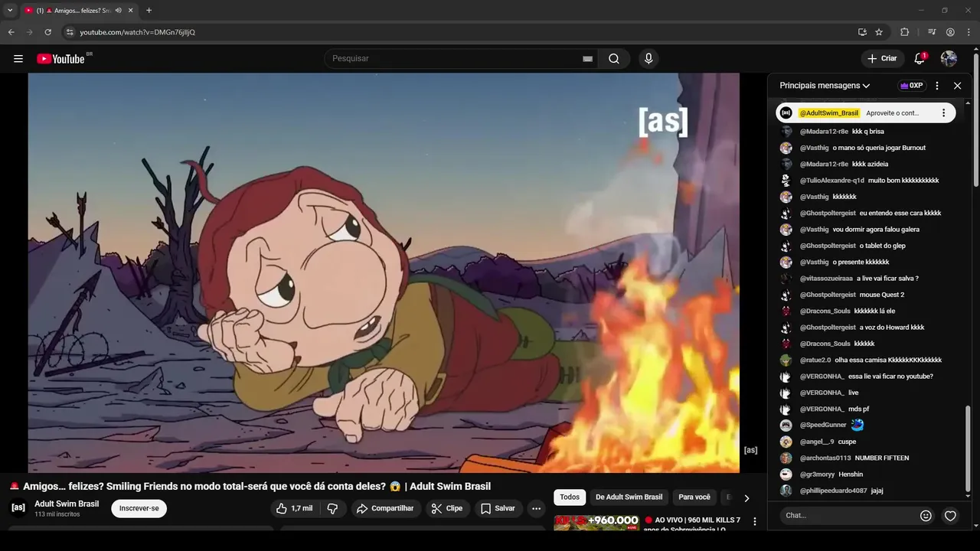Expand Principais mensagens chat mode dropdown
The width and height of the screenshot is (980, 551).
825,86
